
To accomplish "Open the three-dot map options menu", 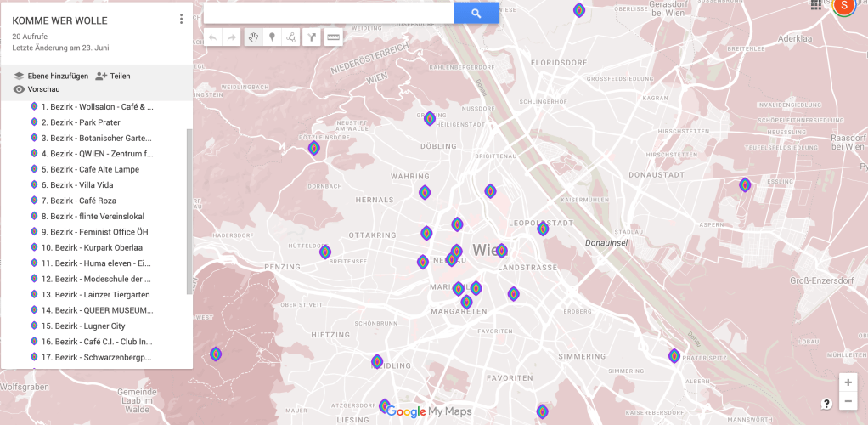I will 181,19.
